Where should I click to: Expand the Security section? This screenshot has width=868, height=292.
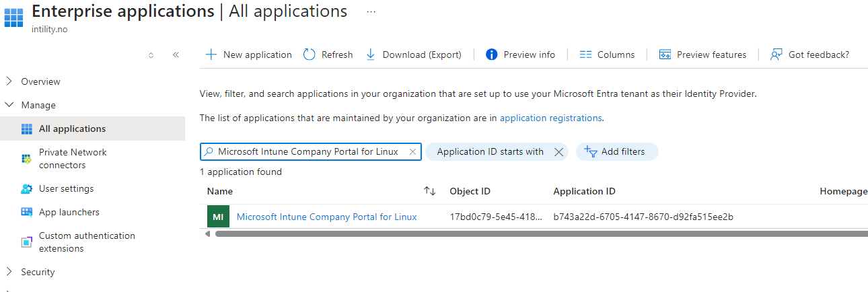coord(9,272)
